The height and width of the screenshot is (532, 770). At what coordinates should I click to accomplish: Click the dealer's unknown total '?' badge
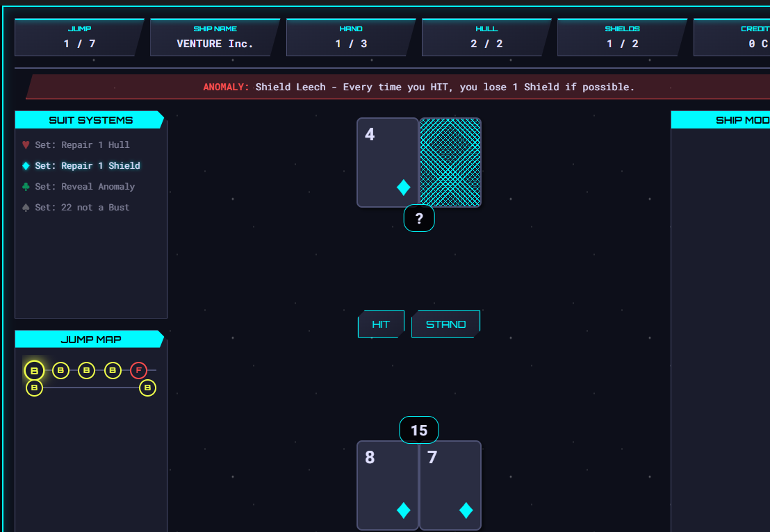coord(419,218)
